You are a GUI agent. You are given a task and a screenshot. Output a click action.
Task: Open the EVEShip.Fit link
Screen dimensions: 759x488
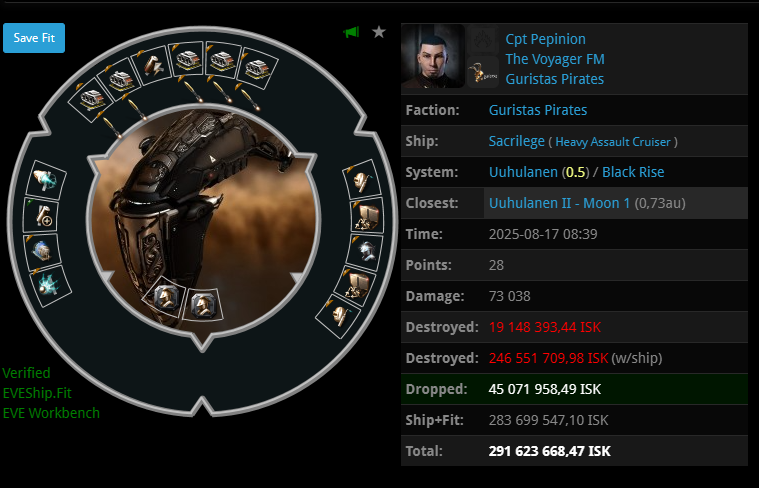[x=37, y=393]
